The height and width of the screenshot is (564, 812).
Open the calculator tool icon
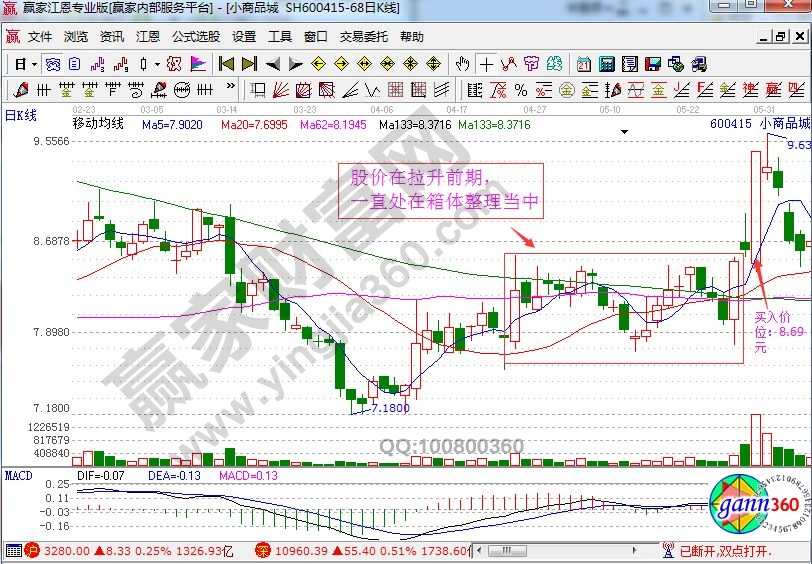pyautogui.click(x=606, y=64)
